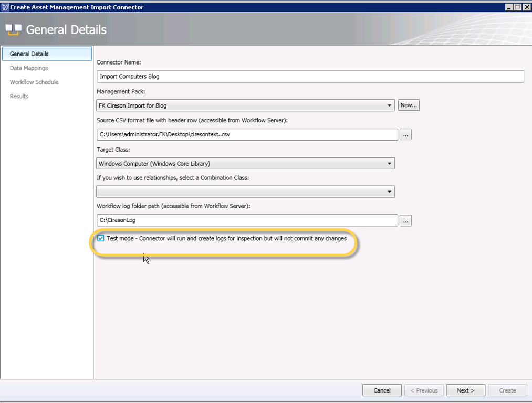Click the workflow log folder path field
Viewport: 532px width, 403px height.
247,220
